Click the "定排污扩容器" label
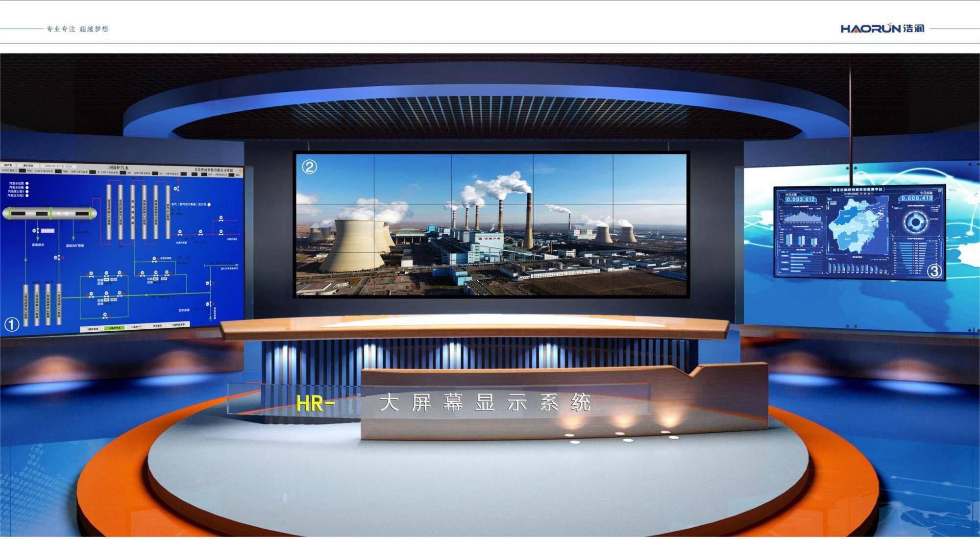The height and width of the screenshot is (539, 980). (75, 245)
